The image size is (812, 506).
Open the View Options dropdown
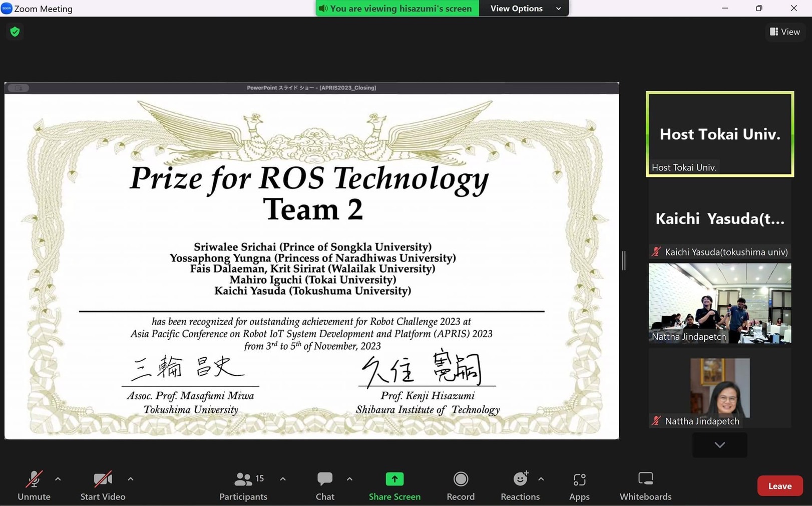(524, 8)
